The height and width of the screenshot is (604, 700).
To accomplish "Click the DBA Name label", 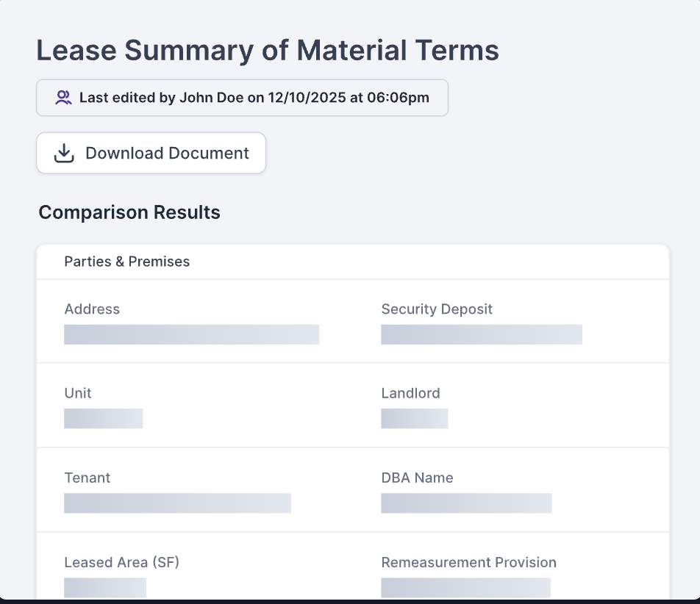I will coord(417,478).
